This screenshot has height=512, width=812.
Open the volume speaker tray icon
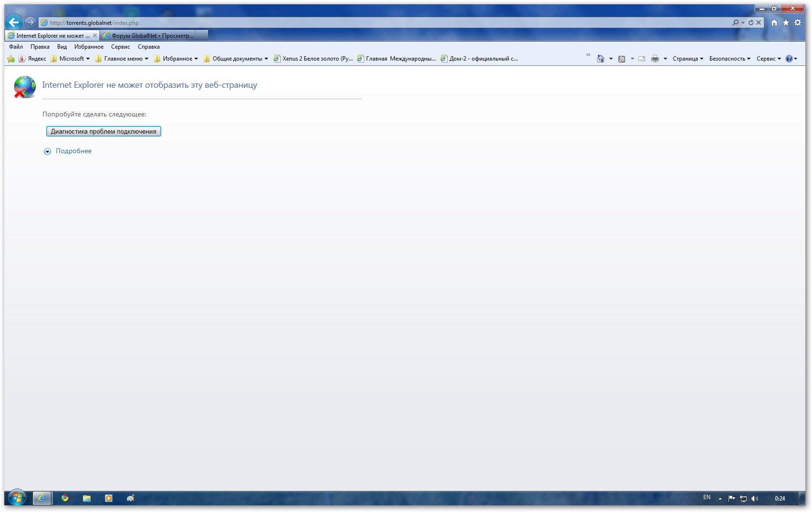tap(754, 499)
